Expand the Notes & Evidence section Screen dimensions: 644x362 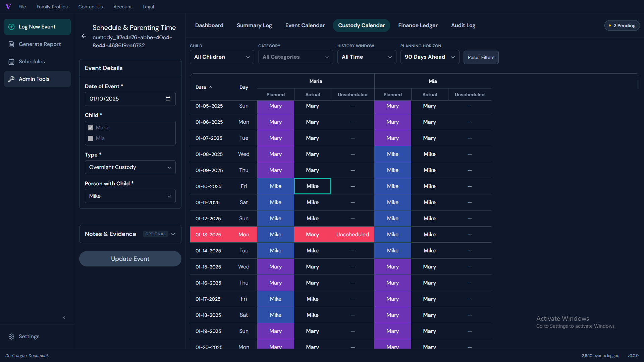pos(130,234)
